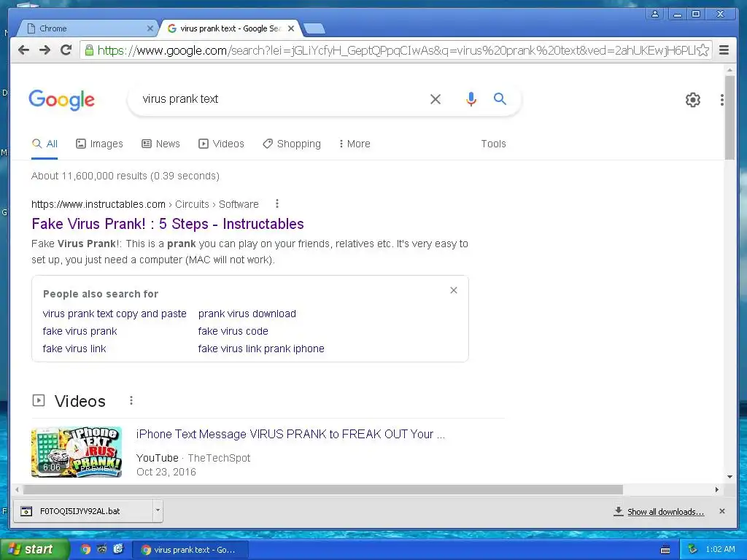Click the green padlock security icon
This screenshot has height=560, width=747.
[88, 50]
